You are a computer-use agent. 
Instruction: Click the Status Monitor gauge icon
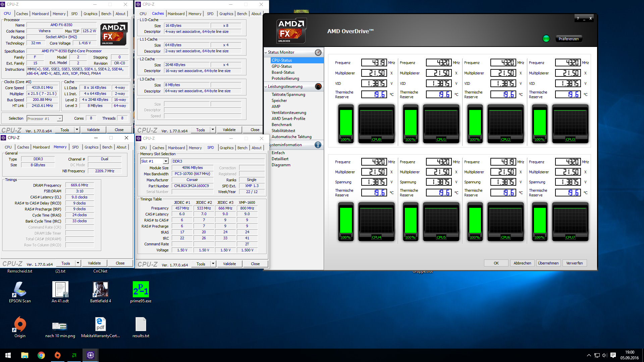318,52
